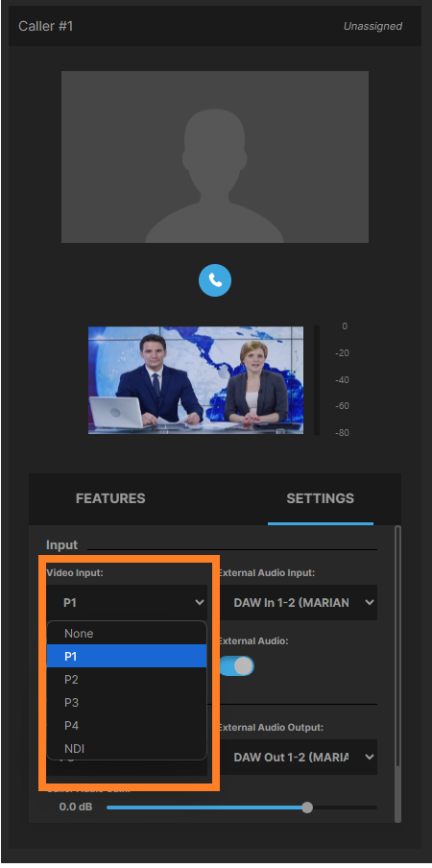This screenshot has width=432, height=868.
Task: Click the caller avatar placeholder image
Action: [215, 157]
